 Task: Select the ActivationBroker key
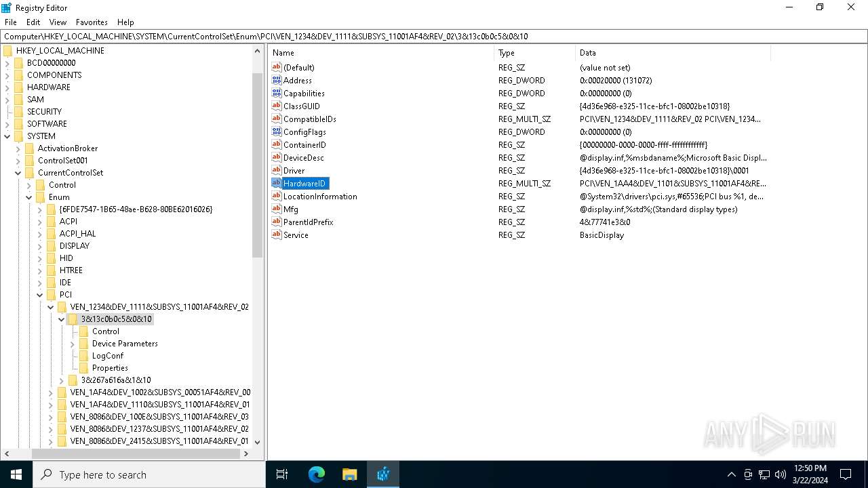click(68, 148)
